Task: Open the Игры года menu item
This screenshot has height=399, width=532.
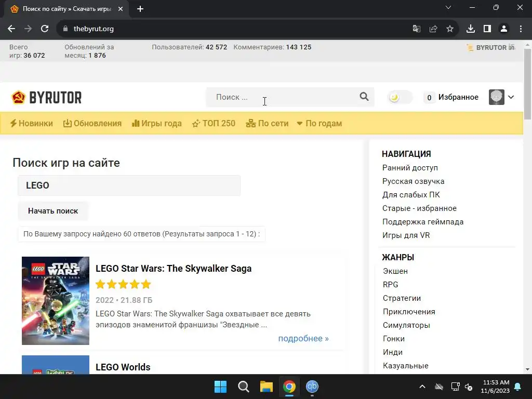Action: coord(157,124)
